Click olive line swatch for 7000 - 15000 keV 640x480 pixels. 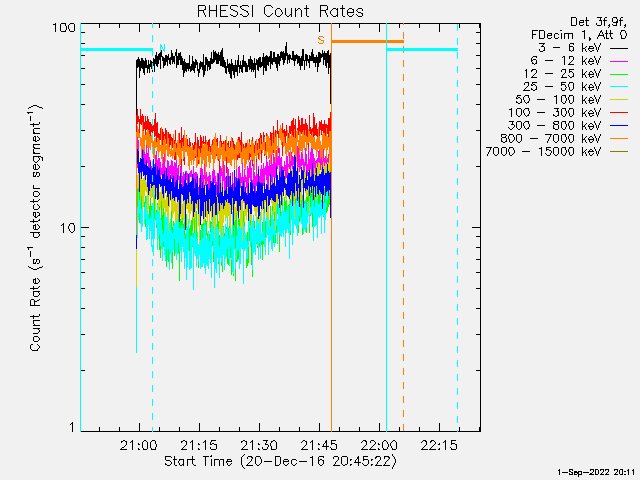click(x=619, y=152)
